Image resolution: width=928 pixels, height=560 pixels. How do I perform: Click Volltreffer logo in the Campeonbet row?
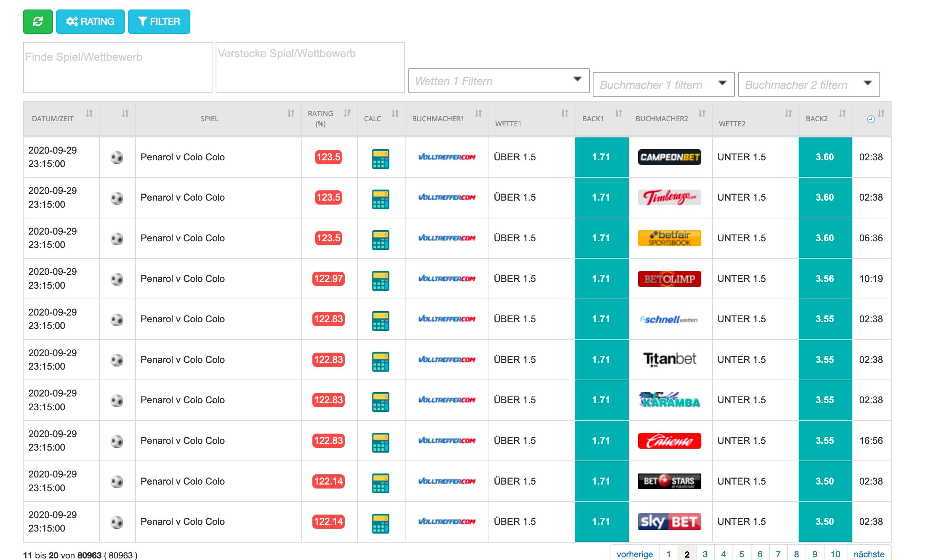[447, 157]
